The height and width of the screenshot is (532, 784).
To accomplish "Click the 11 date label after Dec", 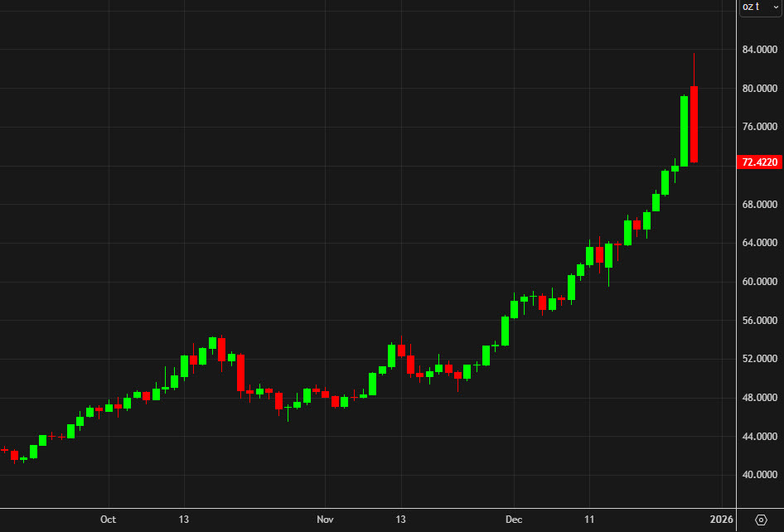I will [589, 520].
